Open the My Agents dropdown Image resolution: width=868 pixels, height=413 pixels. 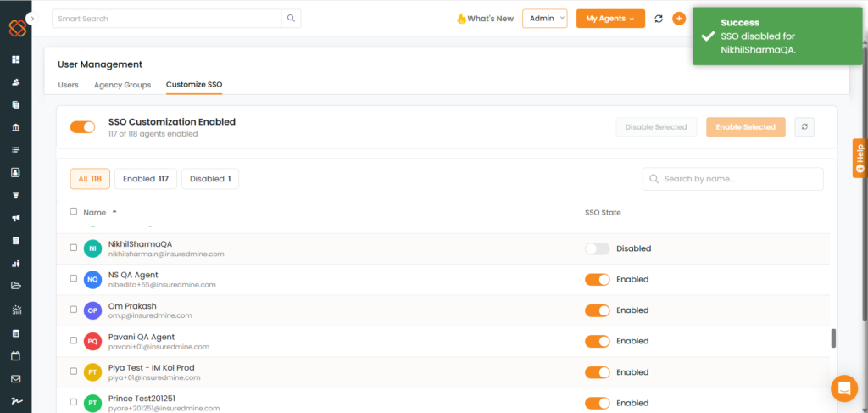(x=610, y=19)
